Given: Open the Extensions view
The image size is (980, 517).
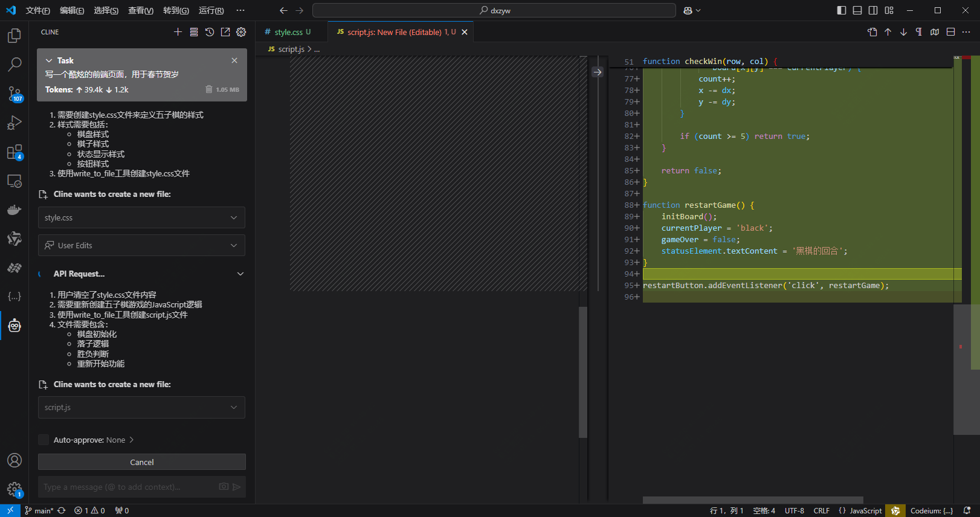Looking at the screenshot, I should [x=15, y=152].
